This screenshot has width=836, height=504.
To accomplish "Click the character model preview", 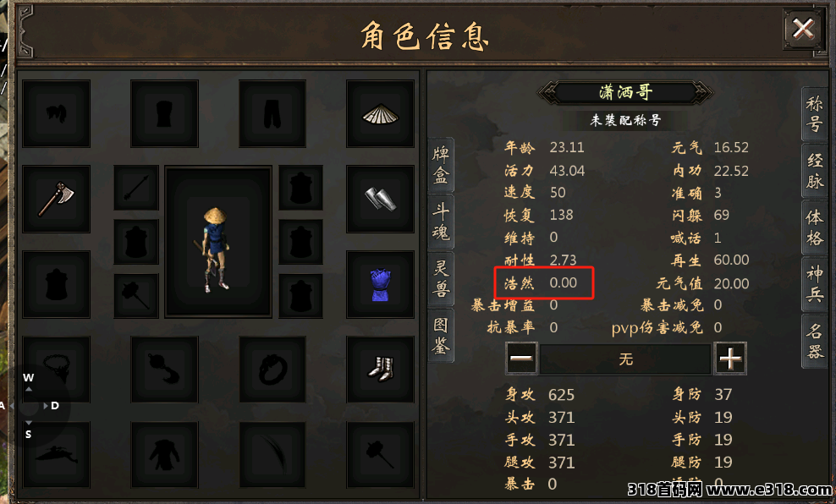I will click(218, 241).
